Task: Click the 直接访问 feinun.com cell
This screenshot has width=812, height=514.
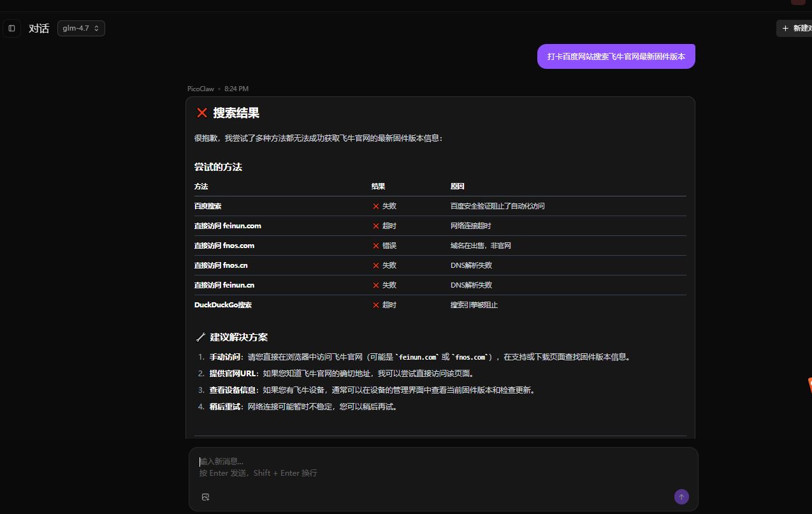Action: click(228, 226)
